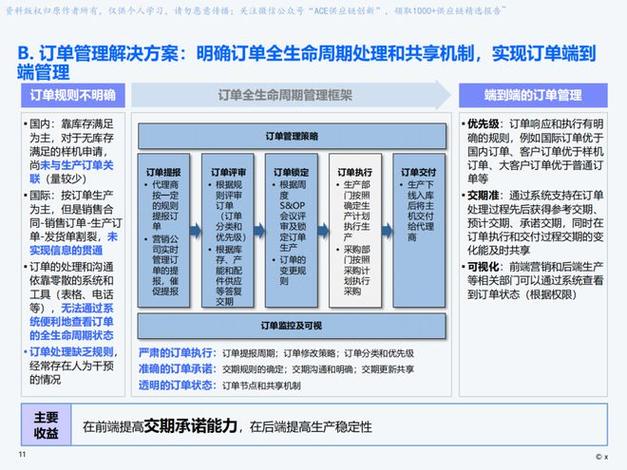
Task: Click the 采购部门按照采购计划执行采购 bullet
Action: pos(354,270)
